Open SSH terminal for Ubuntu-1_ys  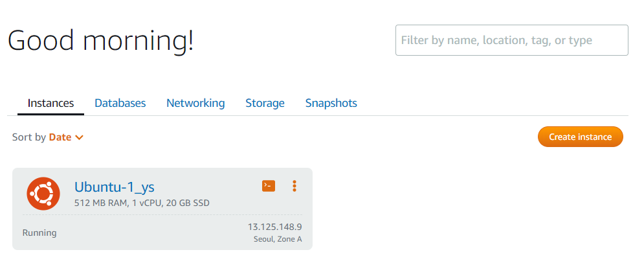(x=268, y=186)
